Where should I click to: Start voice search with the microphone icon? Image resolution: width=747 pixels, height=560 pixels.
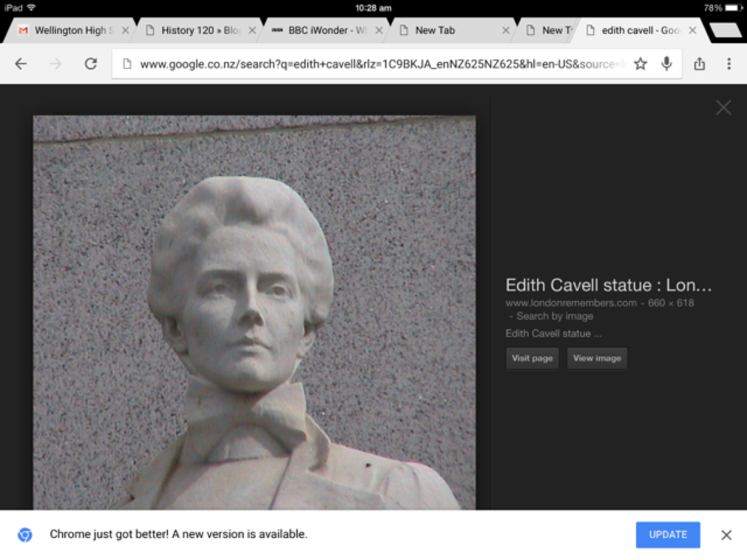tap(667, 64)
